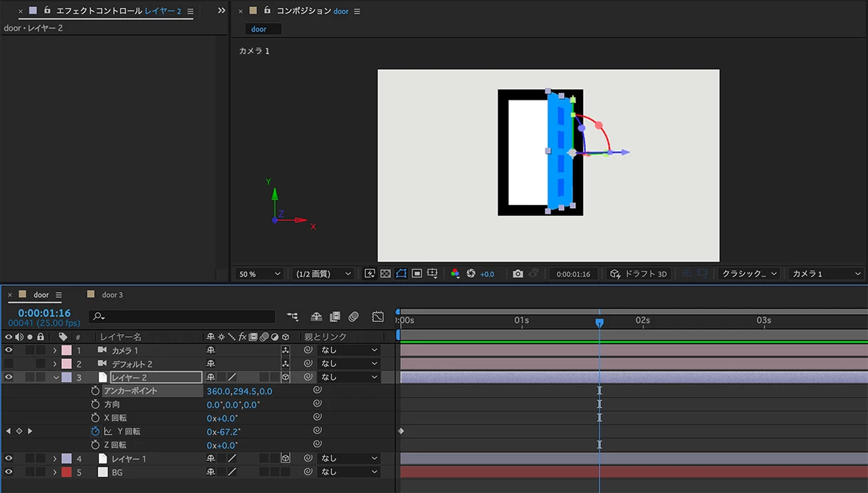Viewport: 868px width, 493px height.
Task: Click the composition mini-flowchart icon
Action: coord(293,316)
